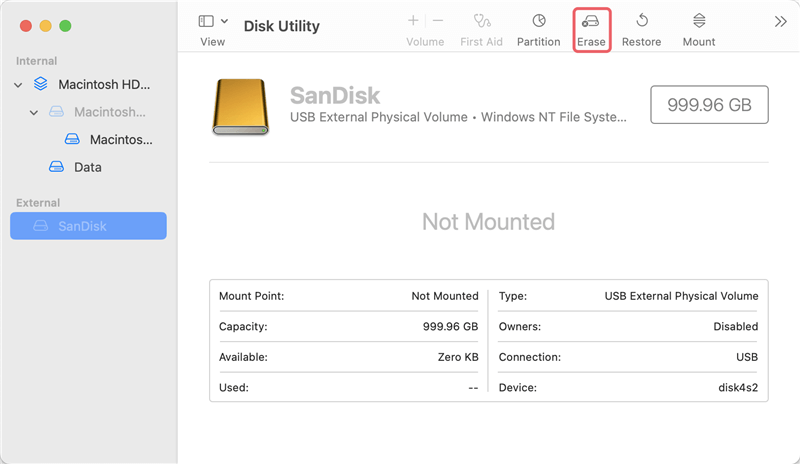Remove a volume with the minus icon
800x464 pixels.
pyautogui.click(x=438, y=21)
